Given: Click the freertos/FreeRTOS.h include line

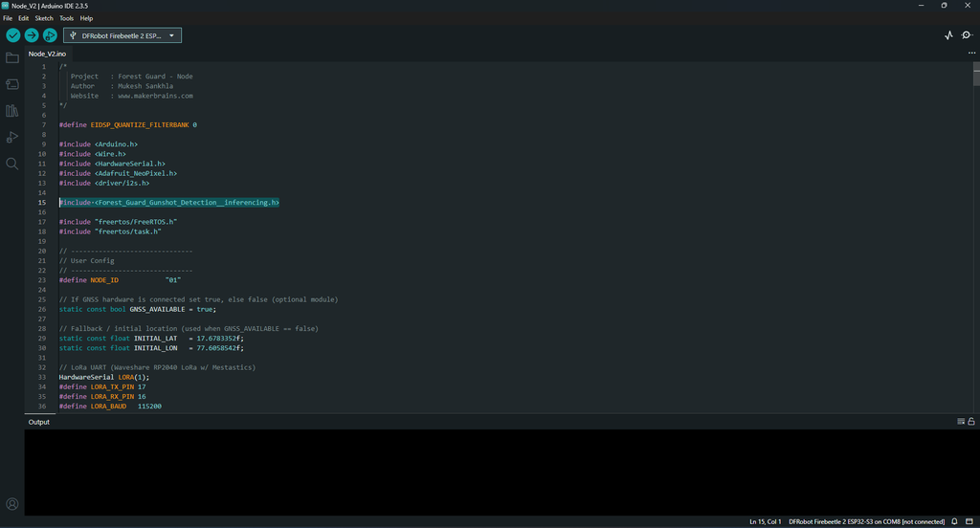Looking at the screenshot, I should click(x=118, y=222).
